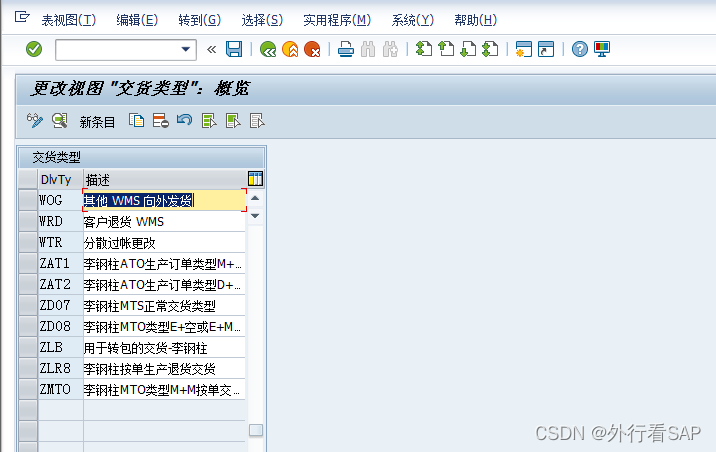Open table settings column configuration icon
Image resolution: width=716 pixels, height=452 pixels.
click(255, 179)
